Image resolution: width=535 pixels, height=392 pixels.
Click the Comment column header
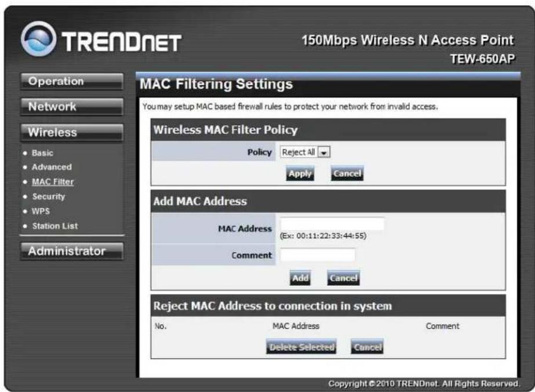(x=442, y=326)
